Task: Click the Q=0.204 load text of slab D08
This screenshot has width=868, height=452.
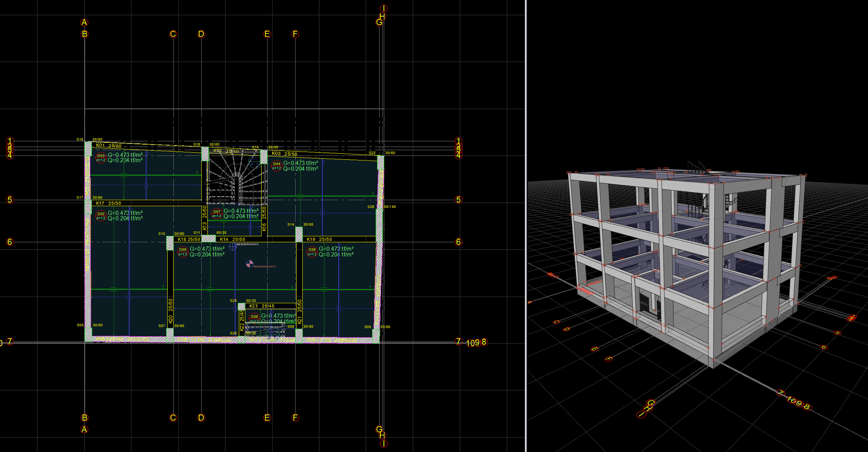Action: (x=336, y=254)
